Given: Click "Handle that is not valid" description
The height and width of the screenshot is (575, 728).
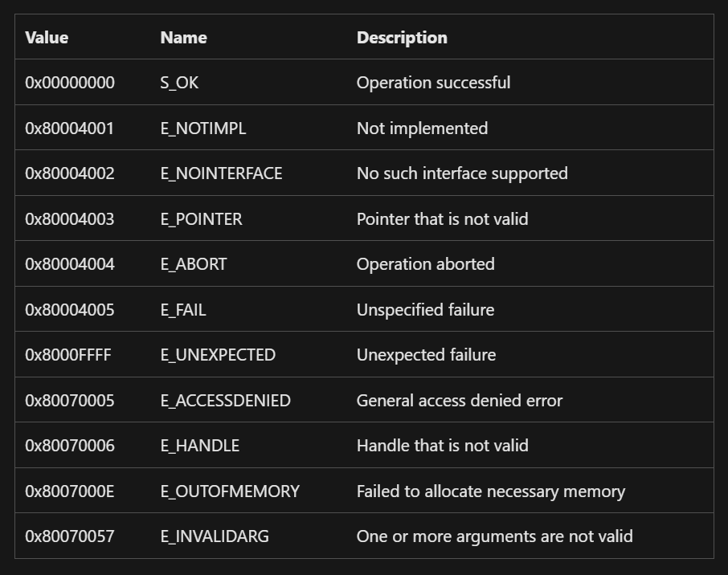Looking at the screenshot, I should [x=442, y=446].
